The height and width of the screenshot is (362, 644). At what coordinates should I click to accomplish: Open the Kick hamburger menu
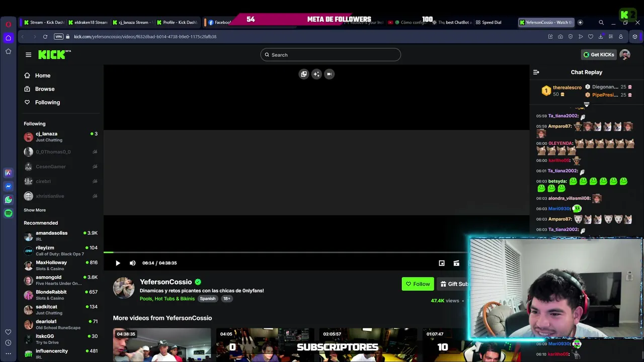28,55
